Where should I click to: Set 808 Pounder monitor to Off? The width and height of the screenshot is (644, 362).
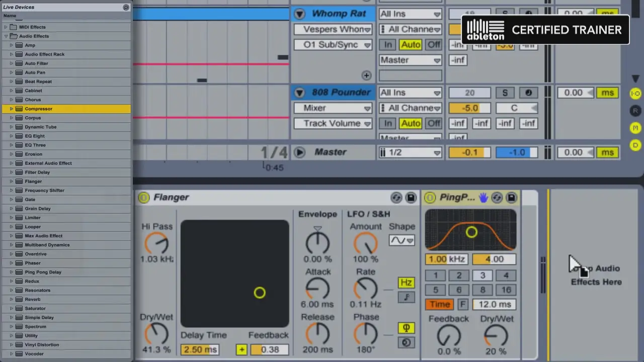434,124
